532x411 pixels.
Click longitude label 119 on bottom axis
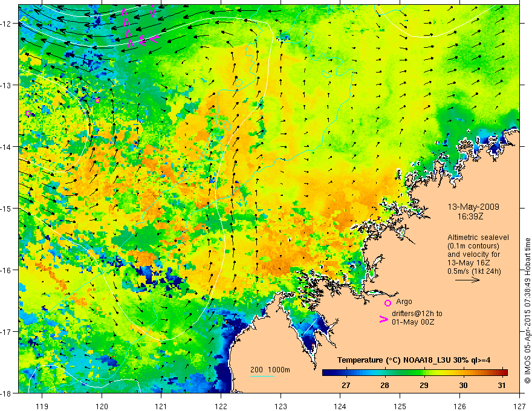[x=42, y=406]
